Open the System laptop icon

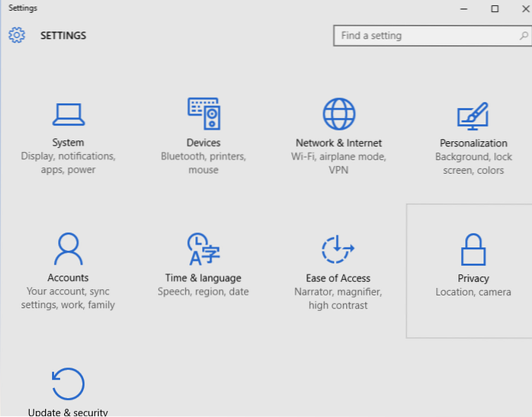(68, 114)
